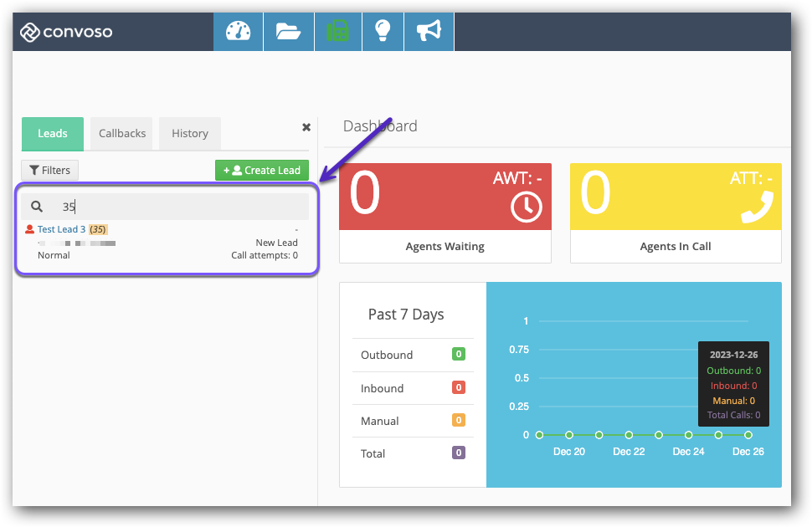Open the History tab
Screen dimensions: 812x527
point(190,134)
